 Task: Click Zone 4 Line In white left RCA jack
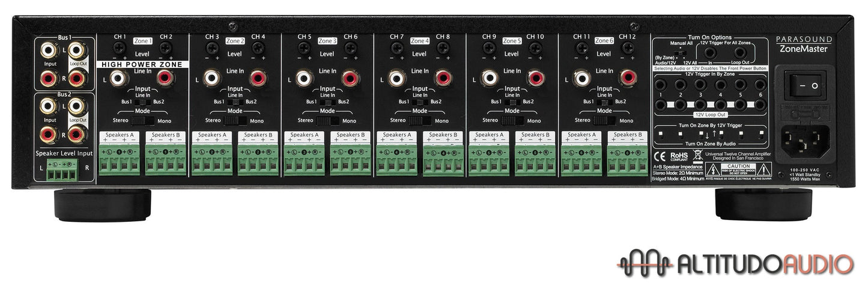396,78
